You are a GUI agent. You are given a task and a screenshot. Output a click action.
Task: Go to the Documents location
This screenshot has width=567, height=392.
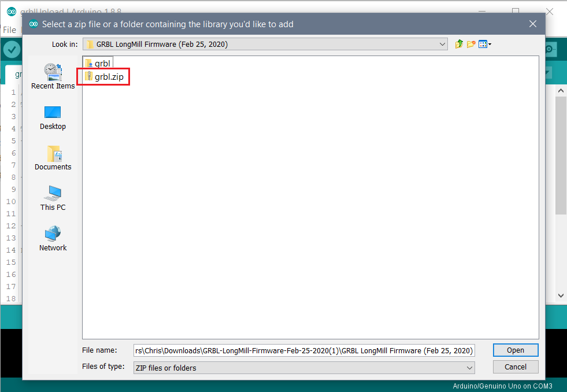click(x=53, y=158)
